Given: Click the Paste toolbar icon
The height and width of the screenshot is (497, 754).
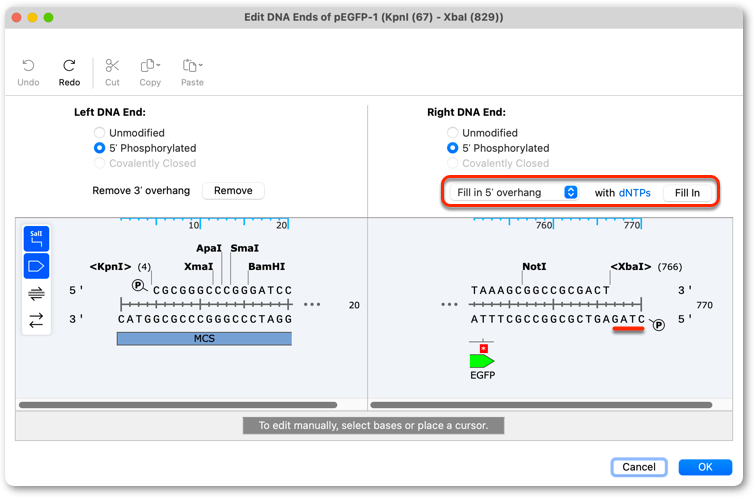Looking at the screenshot, I should [189, 66].
